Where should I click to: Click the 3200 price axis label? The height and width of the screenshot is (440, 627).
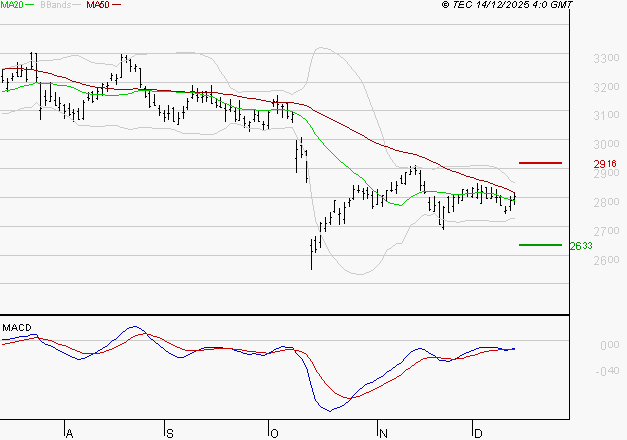606,87
